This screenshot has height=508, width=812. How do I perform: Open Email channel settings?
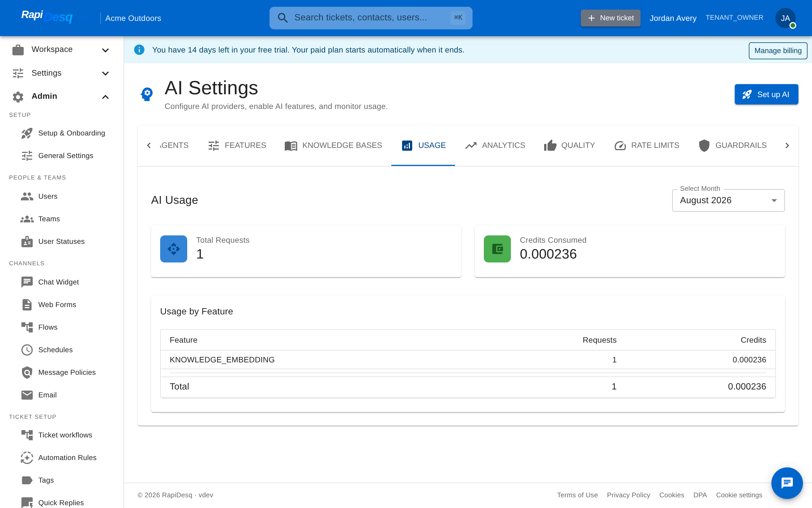click(x=62, y=395)
